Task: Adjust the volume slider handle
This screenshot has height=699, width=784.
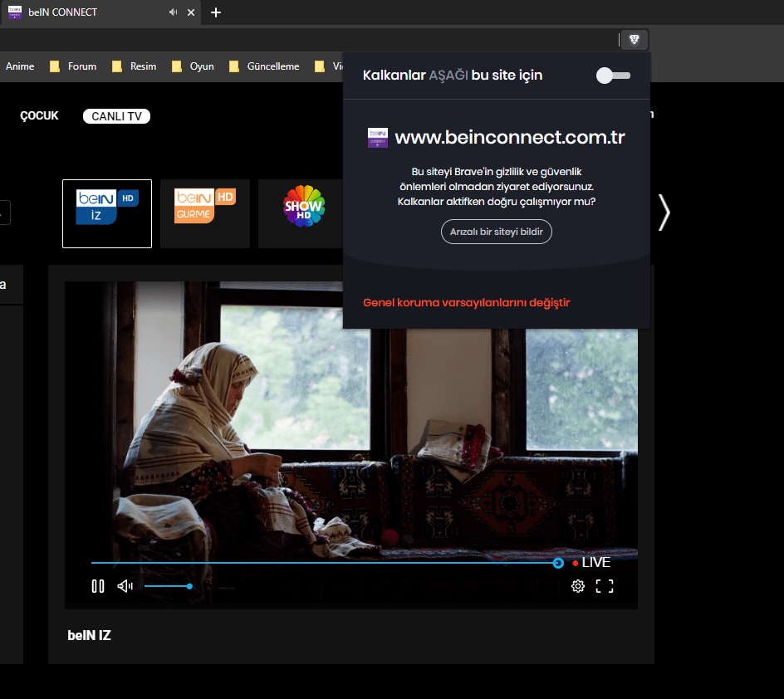Action: [x=189, y=586]
